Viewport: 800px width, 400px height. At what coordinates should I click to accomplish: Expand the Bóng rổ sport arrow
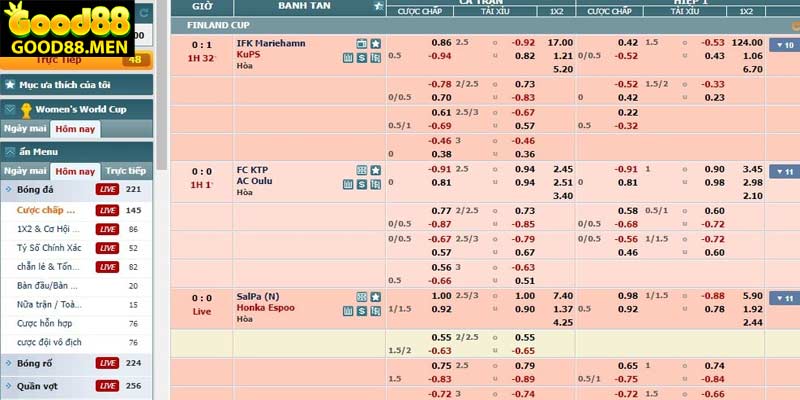tap(9, 363)
